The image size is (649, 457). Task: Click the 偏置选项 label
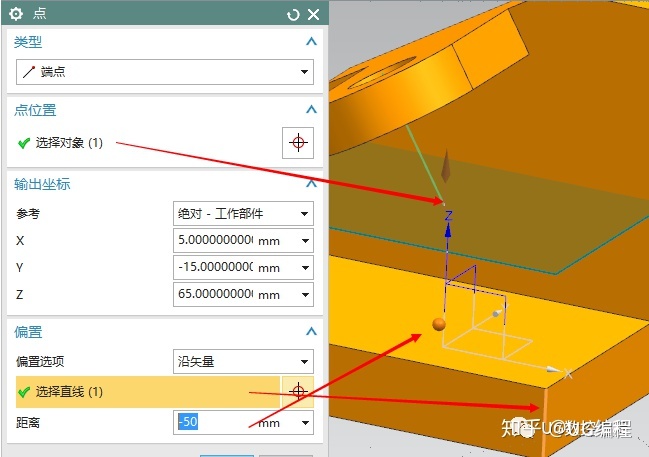[40, 362]
